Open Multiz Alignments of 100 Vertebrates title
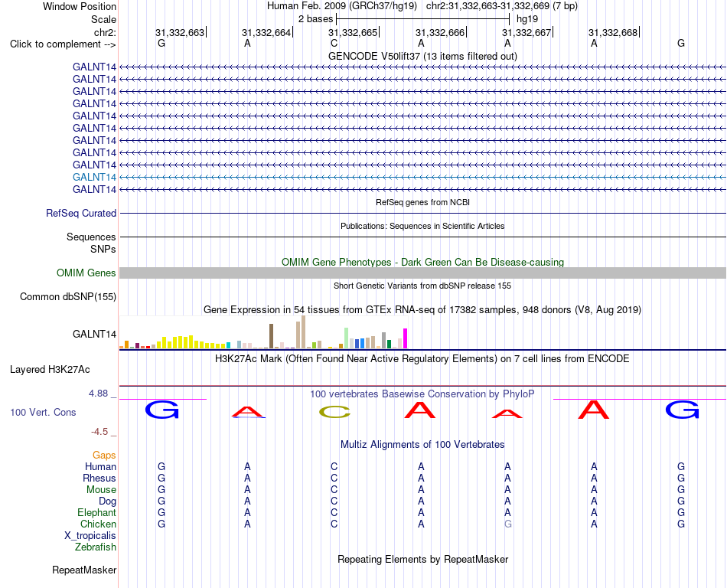This screenshot has width=727, height=588. [422, 445]
